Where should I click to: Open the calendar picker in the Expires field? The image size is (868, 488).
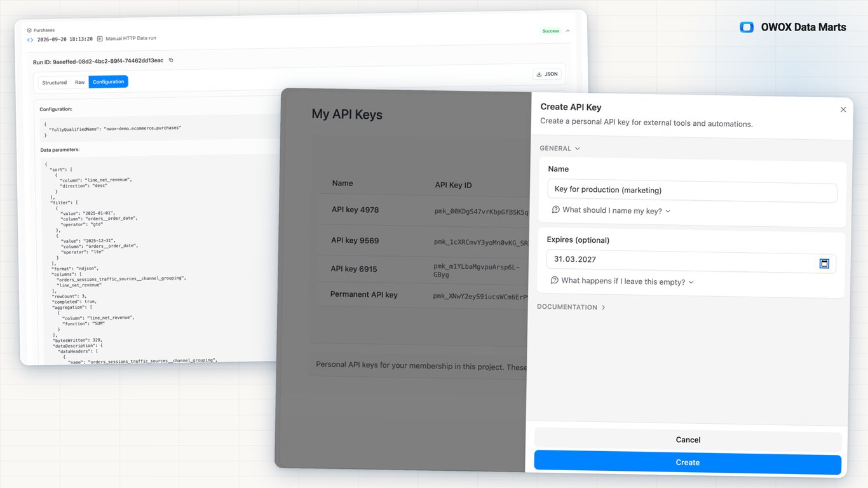[824, 263]
